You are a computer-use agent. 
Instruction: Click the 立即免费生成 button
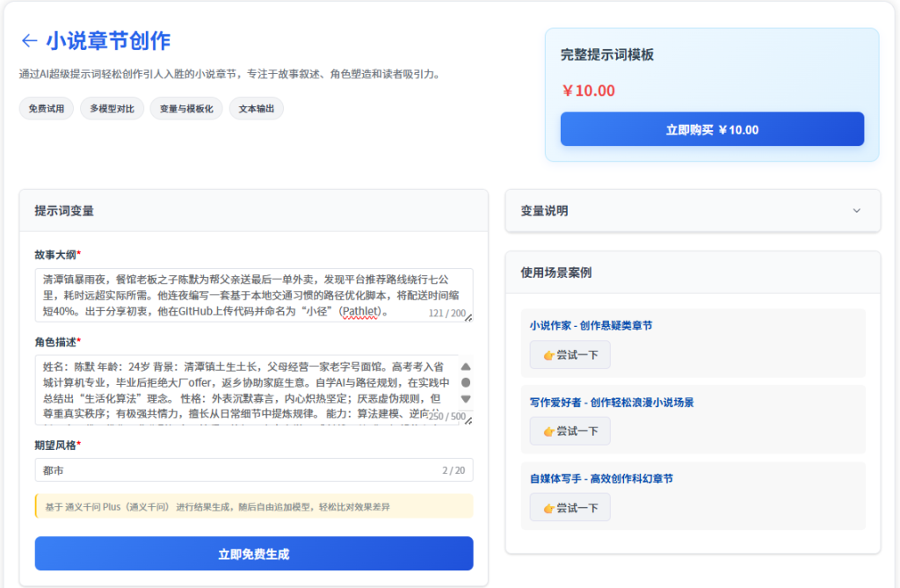[x=254, y=554]
